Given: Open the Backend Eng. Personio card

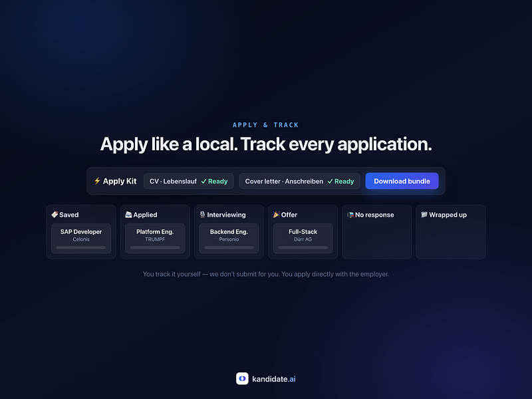Looking at the screenshot, I should (x=229, y=239).
